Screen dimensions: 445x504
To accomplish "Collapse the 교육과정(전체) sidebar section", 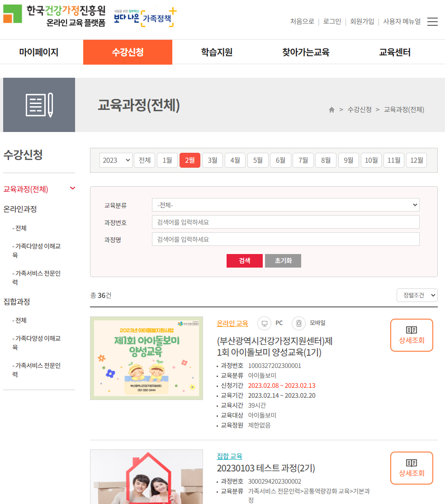I will click(72, 188).
